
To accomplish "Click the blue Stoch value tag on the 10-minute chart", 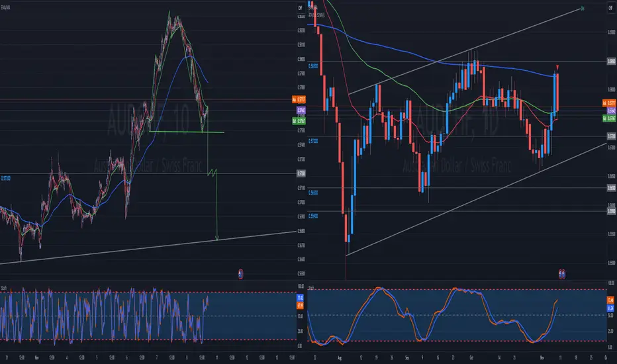I will pos(301,298).
